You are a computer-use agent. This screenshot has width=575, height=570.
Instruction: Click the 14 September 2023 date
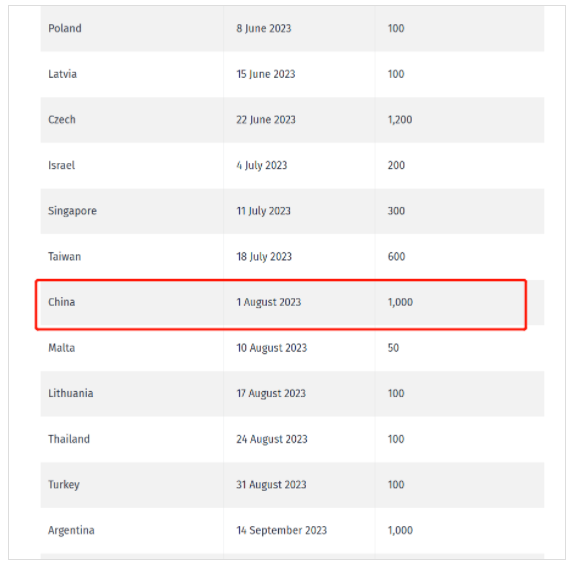[x=281, y=530]
